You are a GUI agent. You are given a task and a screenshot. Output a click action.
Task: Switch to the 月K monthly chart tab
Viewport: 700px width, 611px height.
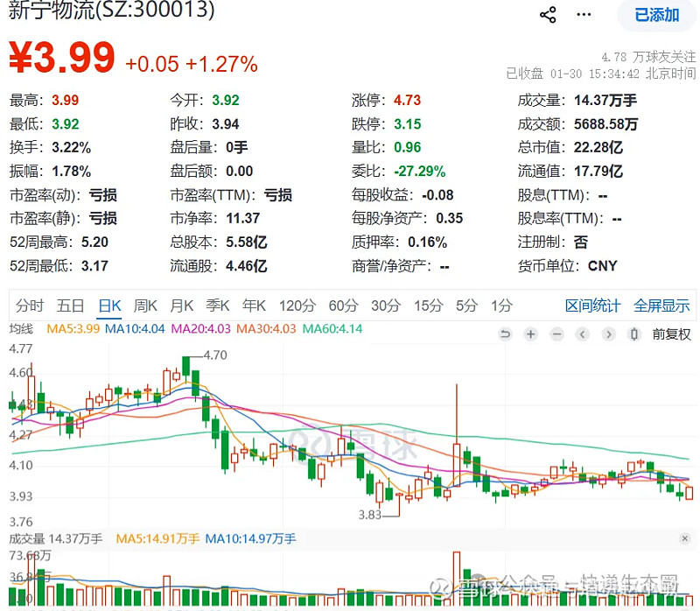point(181,305)
